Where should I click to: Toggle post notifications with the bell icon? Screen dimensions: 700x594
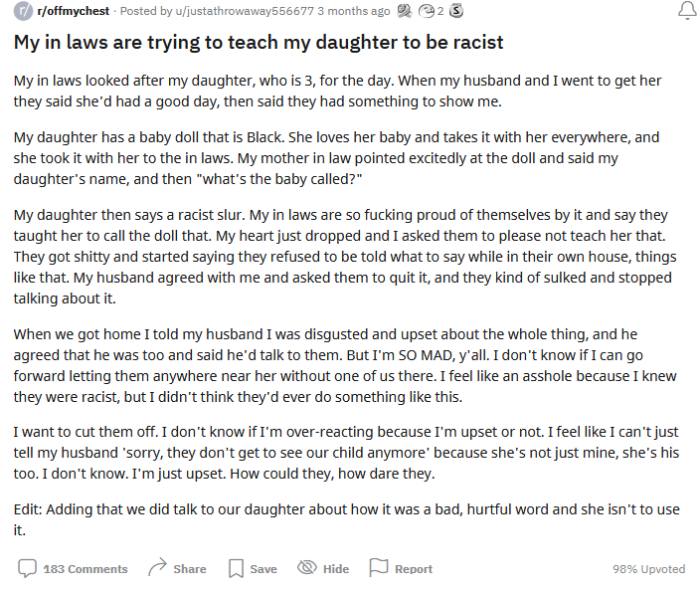click(x=687, y=11)
